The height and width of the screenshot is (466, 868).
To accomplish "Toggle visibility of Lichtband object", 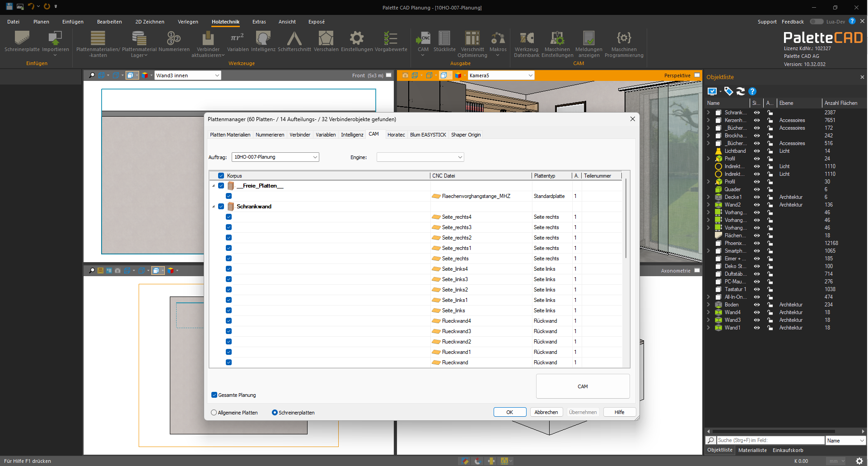I will pos(757,151).
